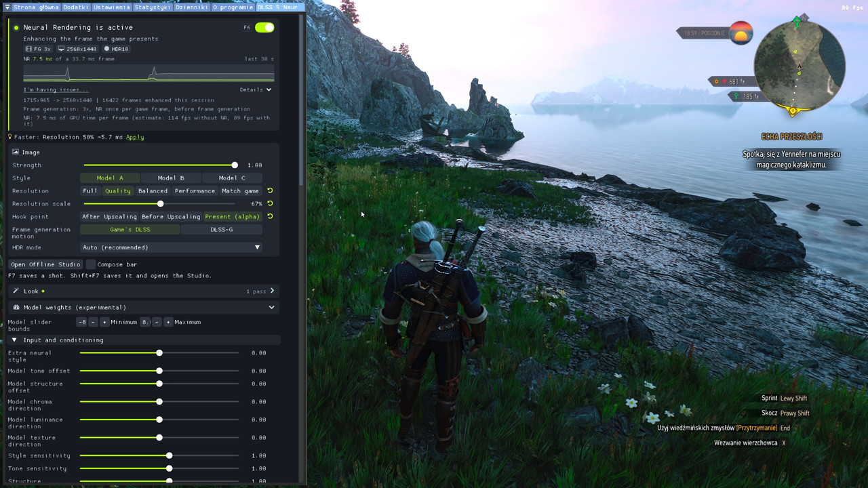Click the HDR10 badge
Screen dimensions: 868x488
tap(116, 49)
